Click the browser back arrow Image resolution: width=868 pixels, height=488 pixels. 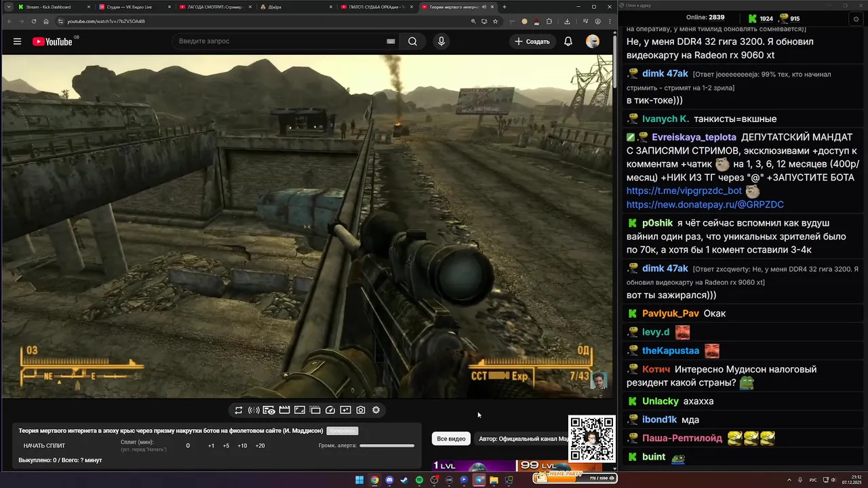(x=9, y=21)
